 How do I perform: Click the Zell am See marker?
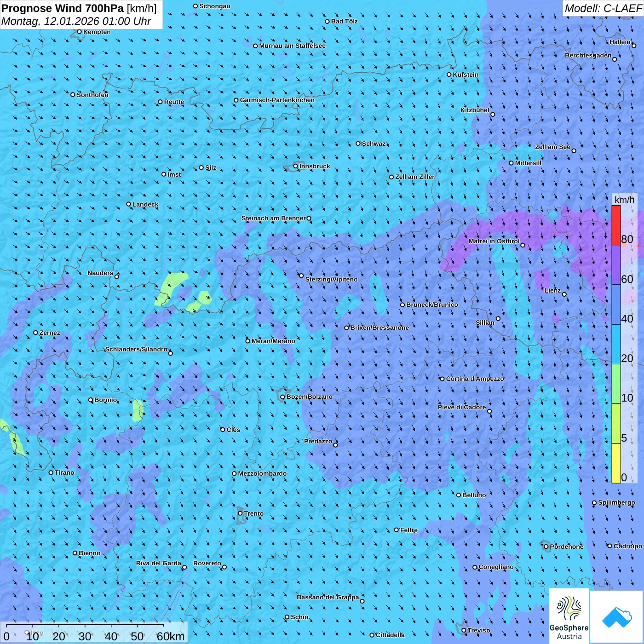pyautogui.click(x=574, y=150)
